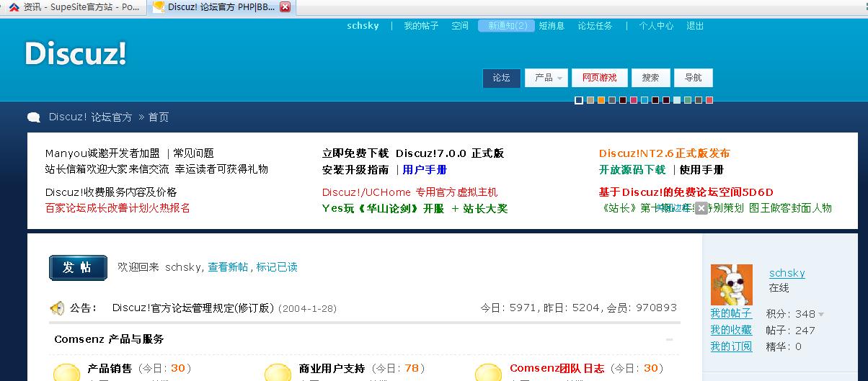The width and height of the screenshot is (868, 381).
Task: Open 站长信箱欢迎大家来信交流 link
Action: pos(107,169)
